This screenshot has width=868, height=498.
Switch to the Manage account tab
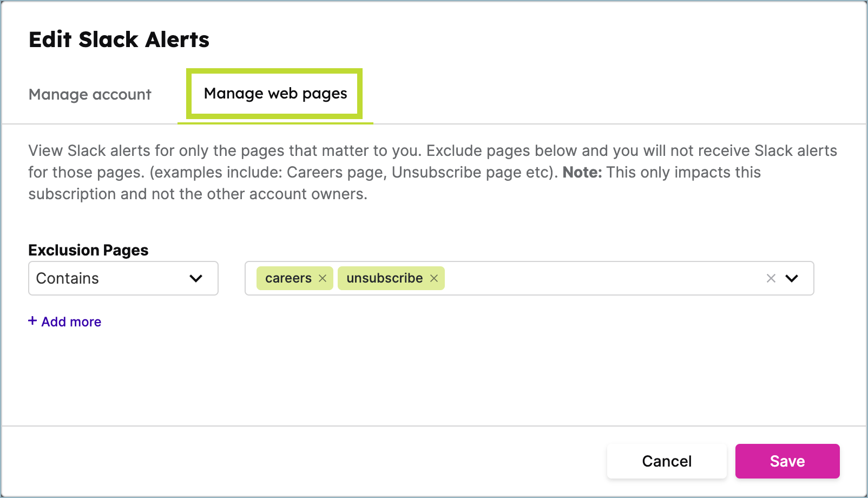pyautogui.click(x=90, y=95)
